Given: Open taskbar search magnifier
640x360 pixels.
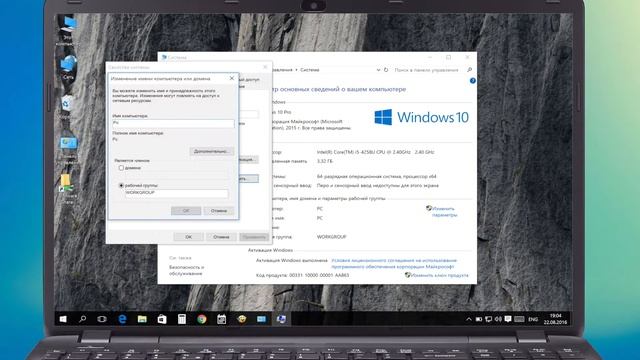Looking at the screenshot, I should coord(82,319).
